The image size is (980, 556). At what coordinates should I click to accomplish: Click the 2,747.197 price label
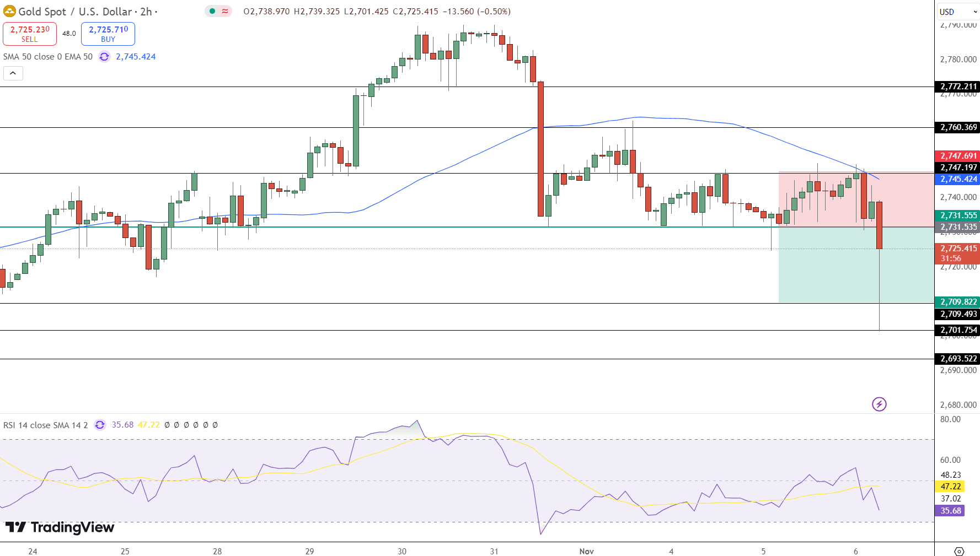point(957,168)
